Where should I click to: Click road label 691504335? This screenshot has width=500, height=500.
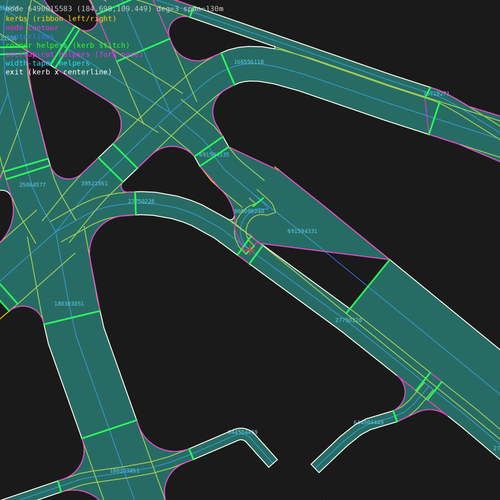coord(214,155)
